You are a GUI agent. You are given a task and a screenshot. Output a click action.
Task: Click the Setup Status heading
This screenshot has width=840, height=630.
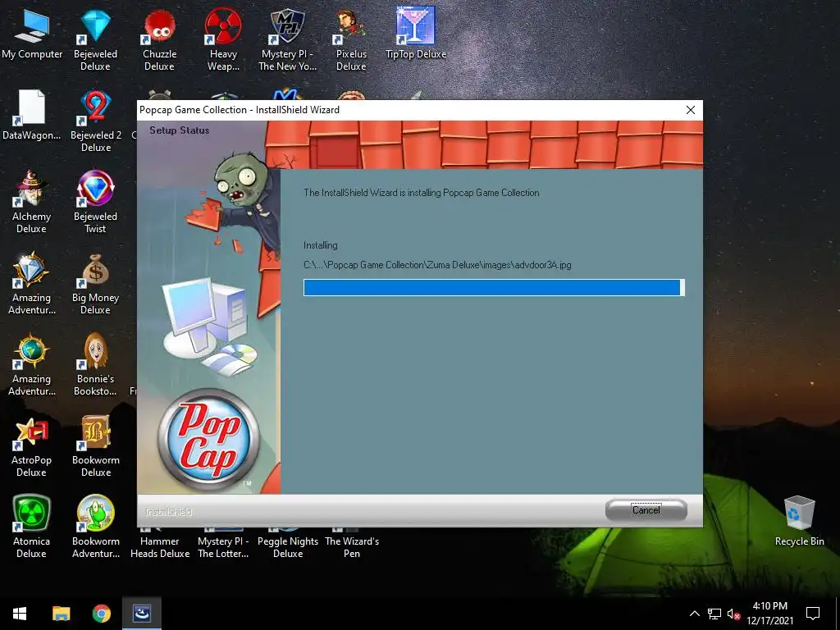pyautogui.click(x=180, y=130)
